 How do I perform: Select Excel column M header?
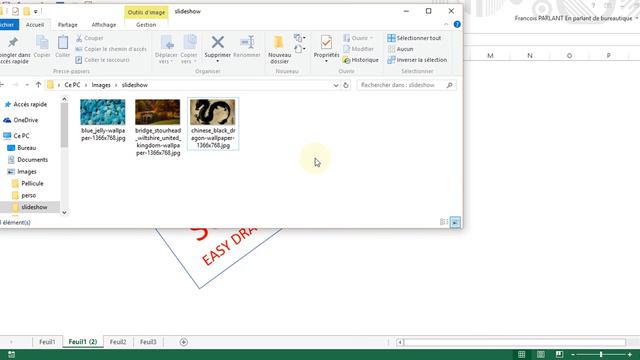pos(490,56)
